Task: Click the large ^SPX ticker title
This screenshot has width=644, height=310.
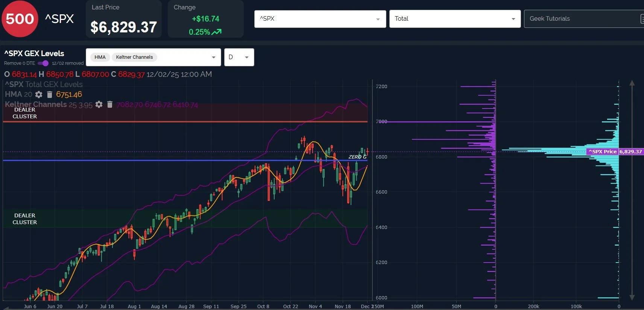Action: point(59,19)
